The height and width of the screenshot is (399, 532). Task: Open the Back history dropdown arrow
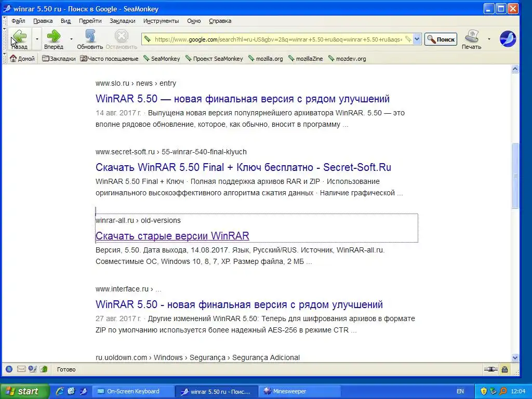click(x=37, y=39)
